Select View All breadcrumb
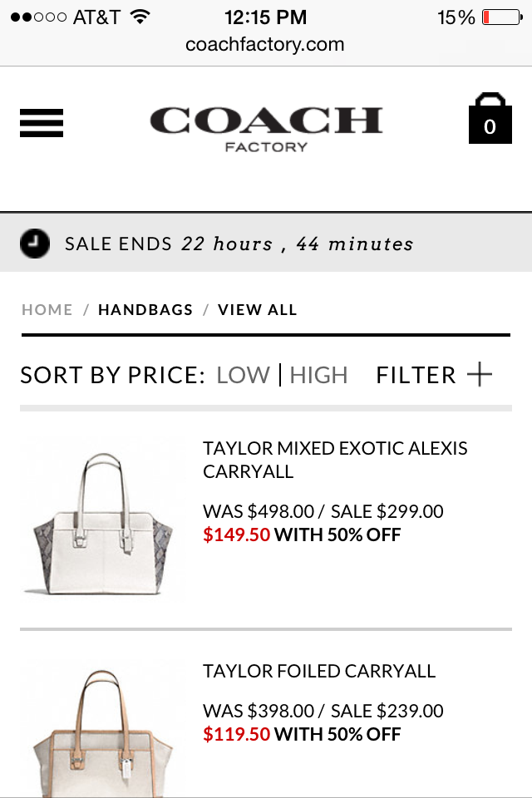532x798 pixels. click(x=257, y=310)
